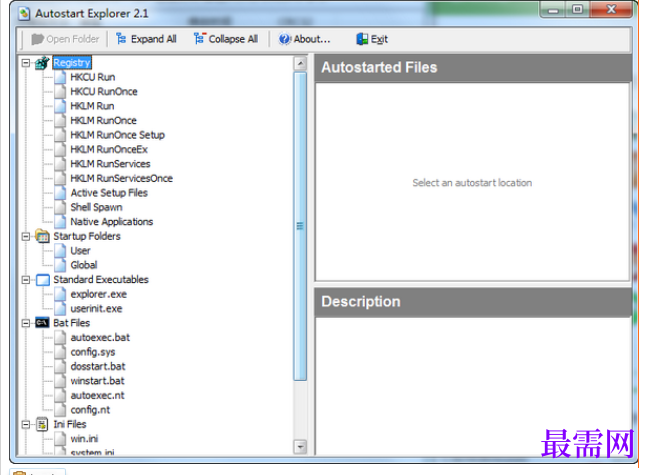This screenshot has height=475, width=653.
Task: Select the Startup Folders label
Action: point(87,236)
